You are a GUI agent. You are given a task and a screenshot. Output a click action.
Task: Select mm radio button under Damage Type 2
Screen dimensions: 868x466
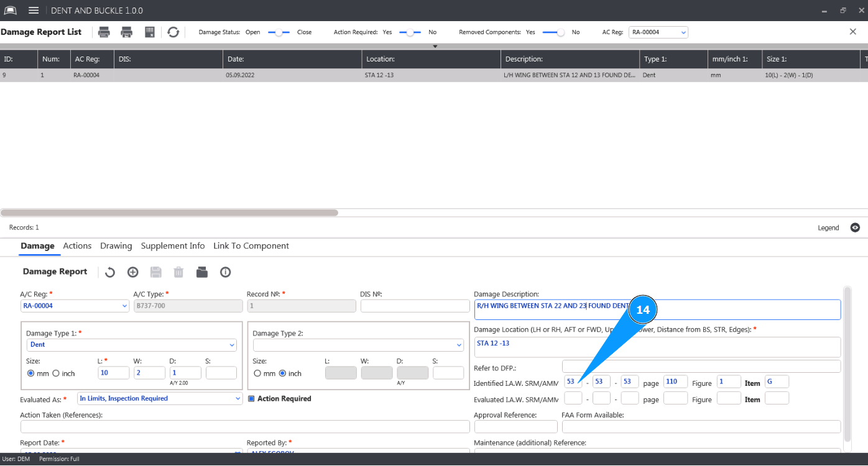pyautogui.click(x=257, y=373)
